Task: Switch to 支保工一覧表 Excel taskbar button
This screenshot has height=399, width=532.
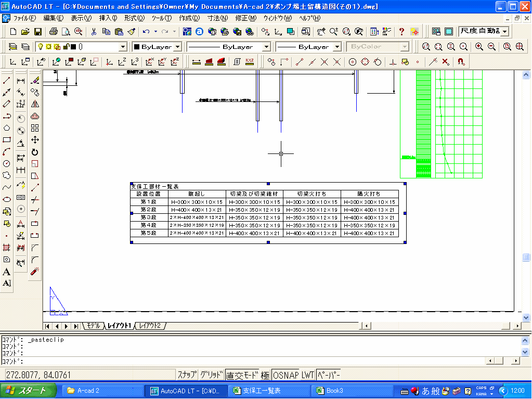Action: coord(269,391)
